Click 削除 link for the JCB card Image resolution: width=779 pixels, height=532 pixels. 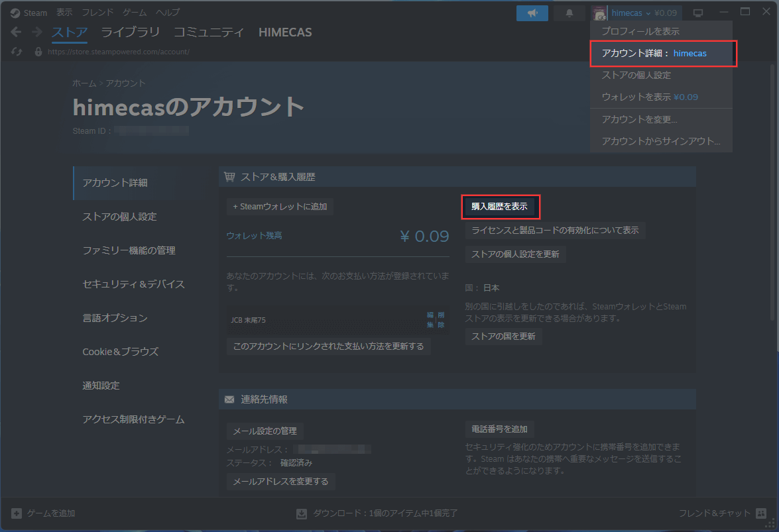441,320
